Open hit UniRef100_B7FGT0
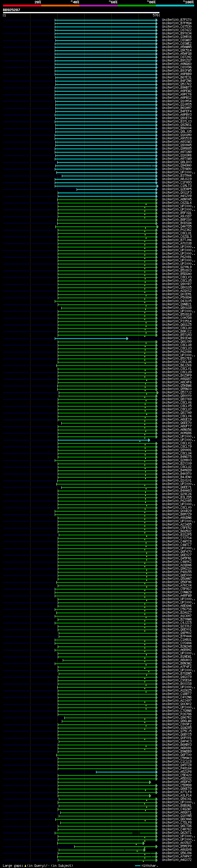The image size is (197, 868). point(177,20)
